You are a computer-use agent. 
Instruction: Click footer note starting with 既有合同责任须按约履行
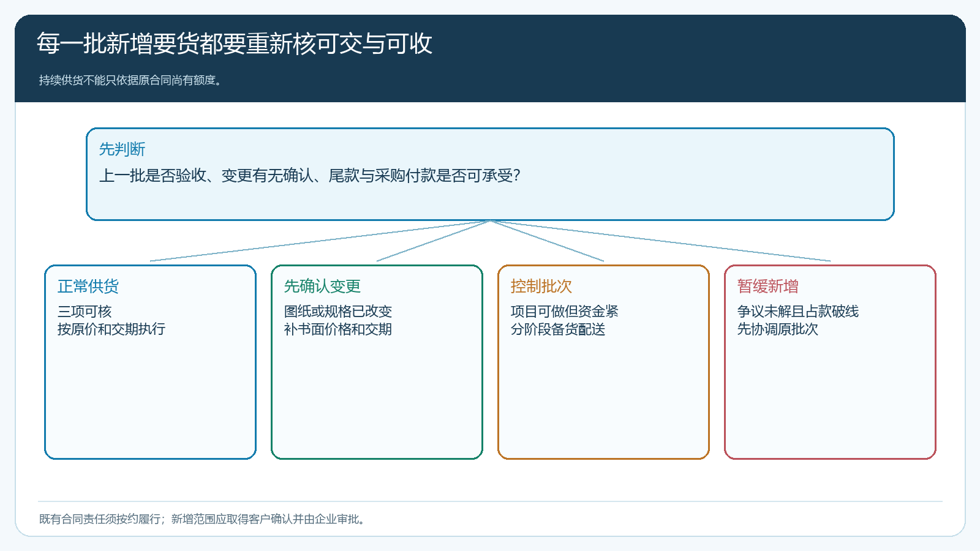tap(203, 519)
